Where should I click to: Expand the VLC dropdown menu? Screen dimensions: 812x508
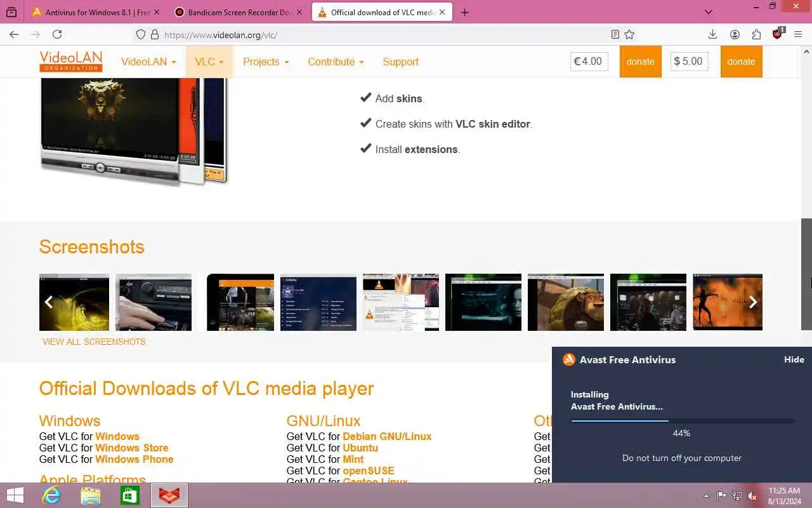coord(209,62)
